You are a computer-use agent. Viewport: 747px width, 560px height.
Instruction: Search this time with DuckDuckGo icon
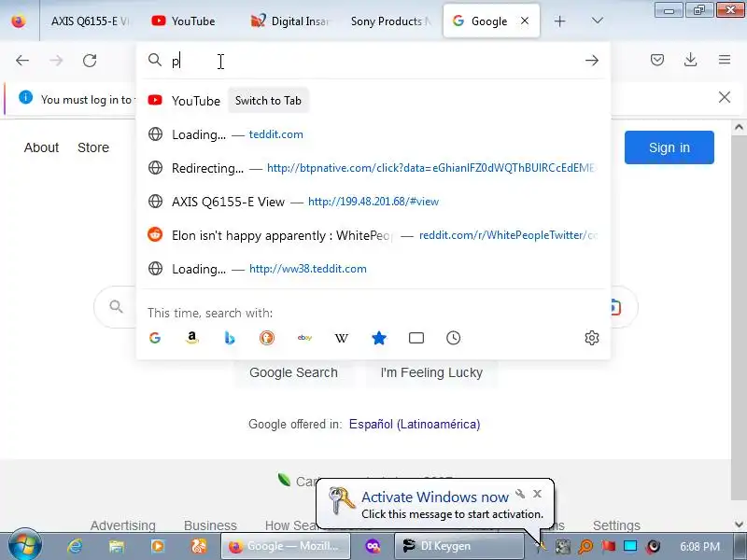[267, 338]
